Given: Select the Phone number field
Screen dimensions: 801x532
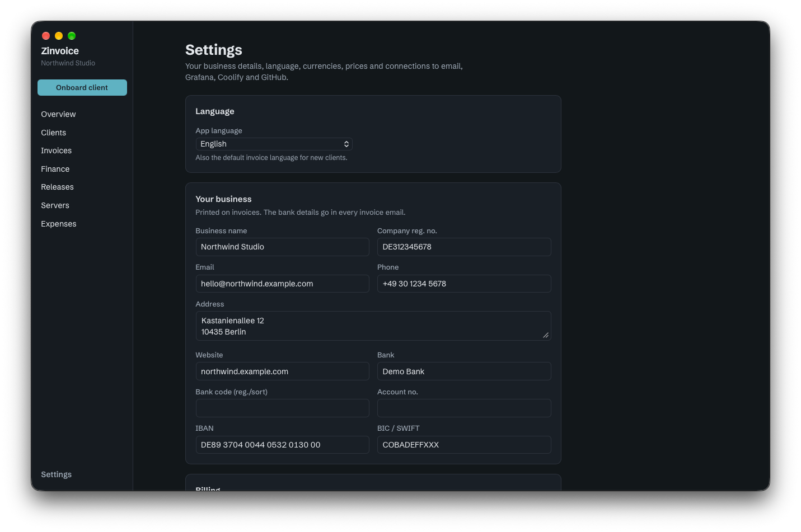Looking at the screenshot, I should point(464,284).
